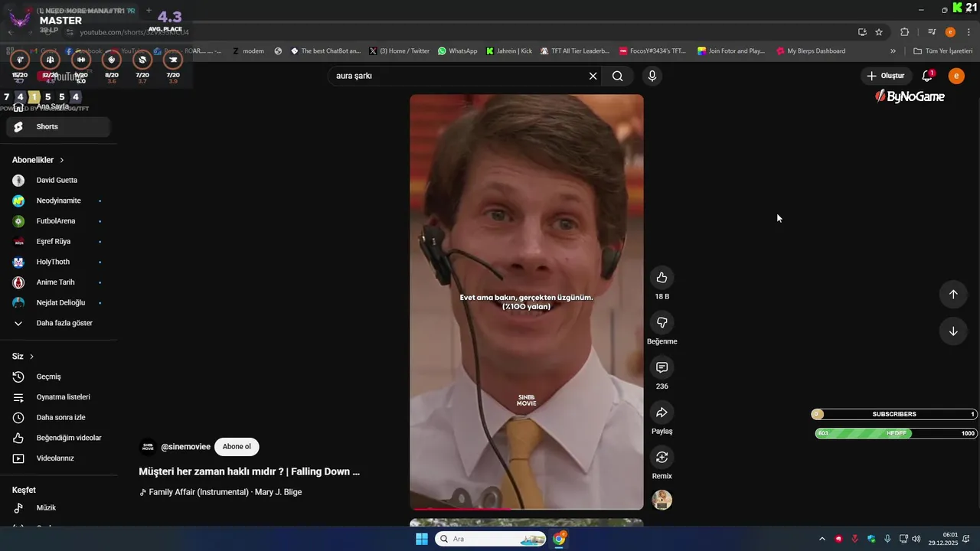Viewport: 980px width, 551px height.
Task: Open the YouTube account avatar menu
Action: (x=956, y=76)
